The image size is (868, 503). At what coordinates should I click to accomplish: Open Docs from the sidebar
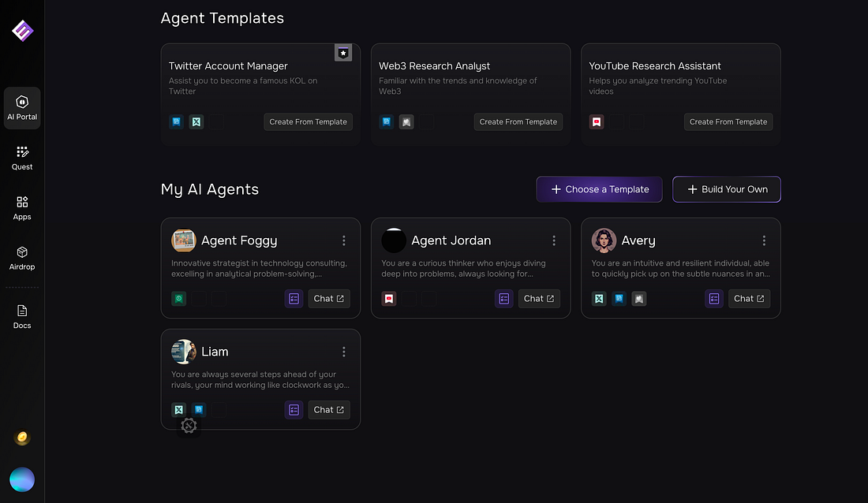click(x=22, y=316)
